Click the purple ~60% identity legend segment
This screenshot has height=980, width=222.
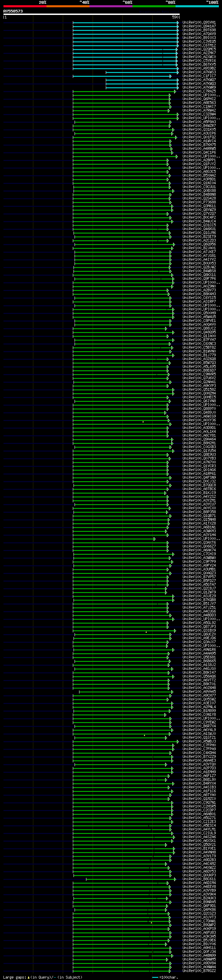tap(111, 6)
